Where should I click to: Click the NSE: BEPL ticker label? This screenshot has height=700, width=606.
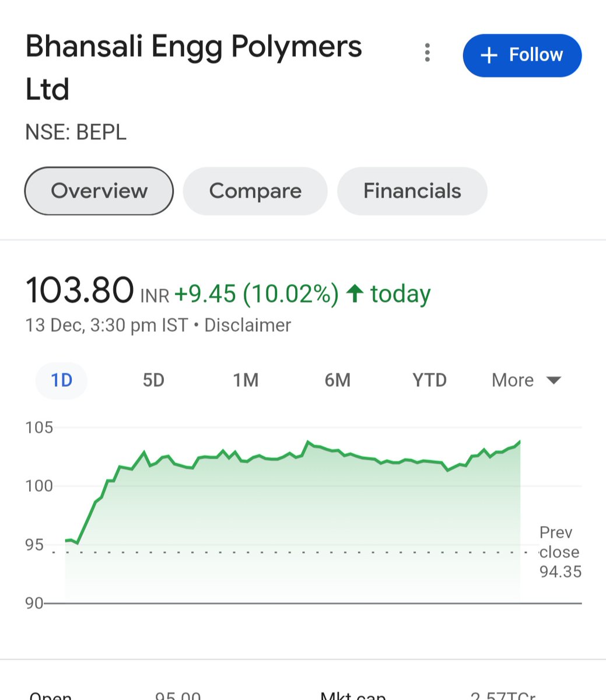tap(76, 132)
